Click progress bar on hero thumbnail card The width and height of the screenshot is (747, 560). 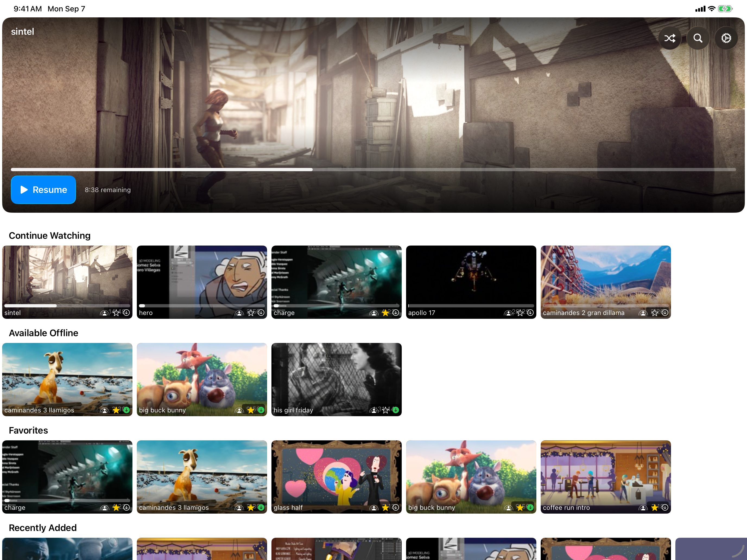pos(202,306)
